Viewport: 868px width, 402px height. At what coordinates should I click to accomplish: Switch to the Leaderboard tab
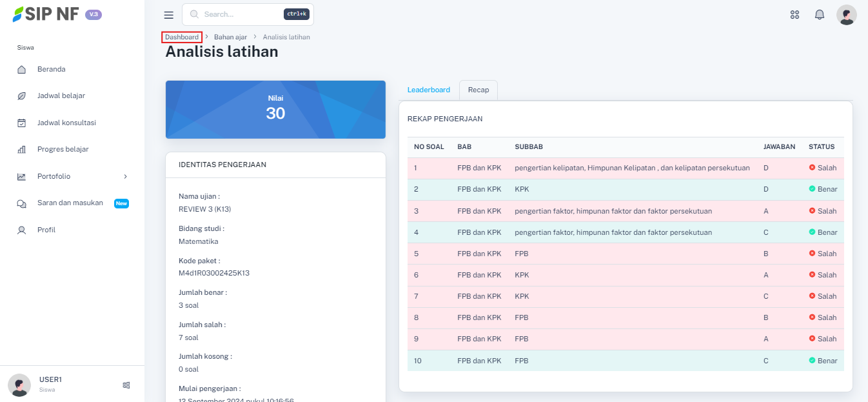pyautogui.click(x=429, y=90)
